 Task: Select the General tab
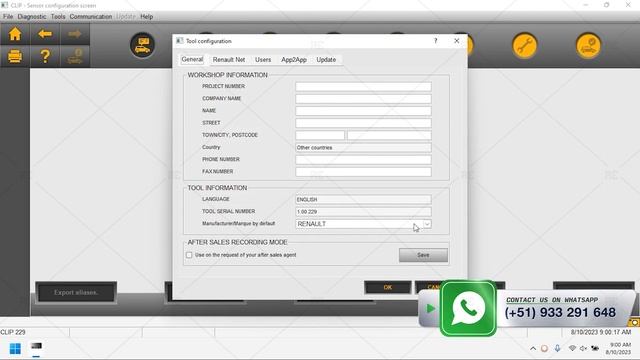(x=192, y=59)
